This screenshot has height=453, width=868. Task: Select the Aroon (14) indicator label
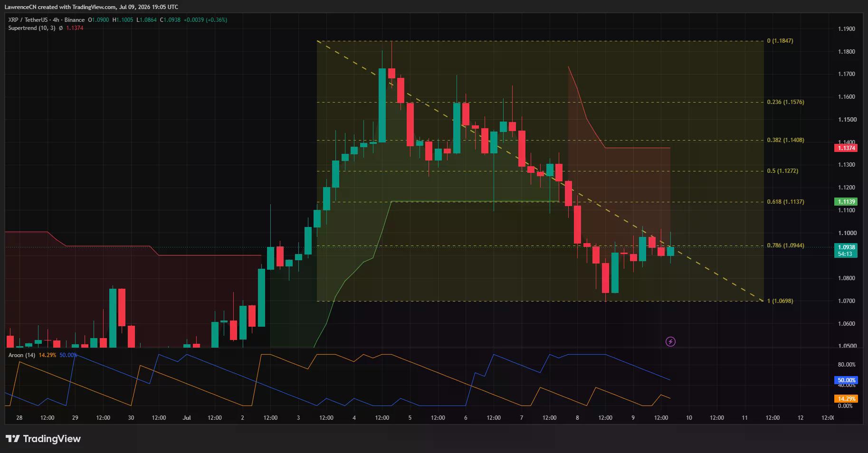pos(22,355)
